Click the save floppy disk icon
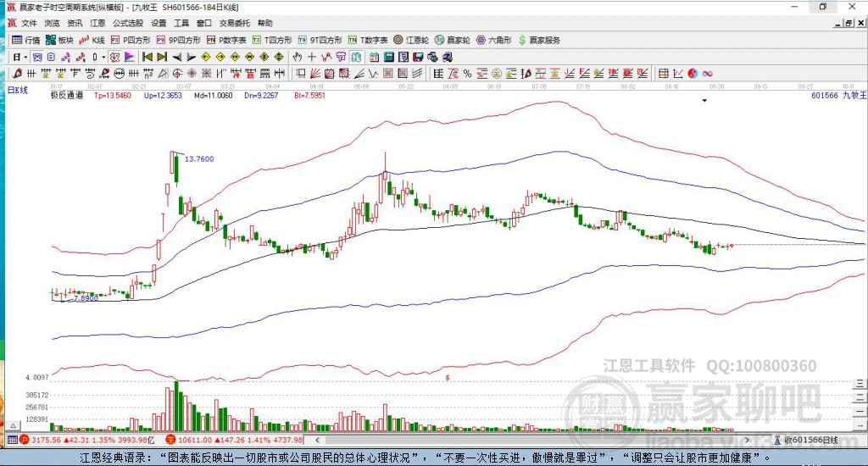Image resolution: width=868 pixels, height=466 pixels. click(x=418, y=57)
